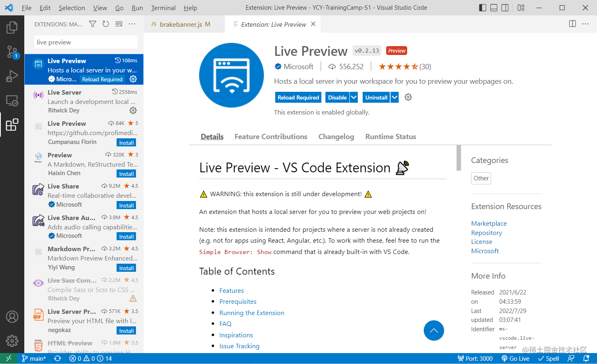Follow the Prerequisites contents link

(238, 301)
